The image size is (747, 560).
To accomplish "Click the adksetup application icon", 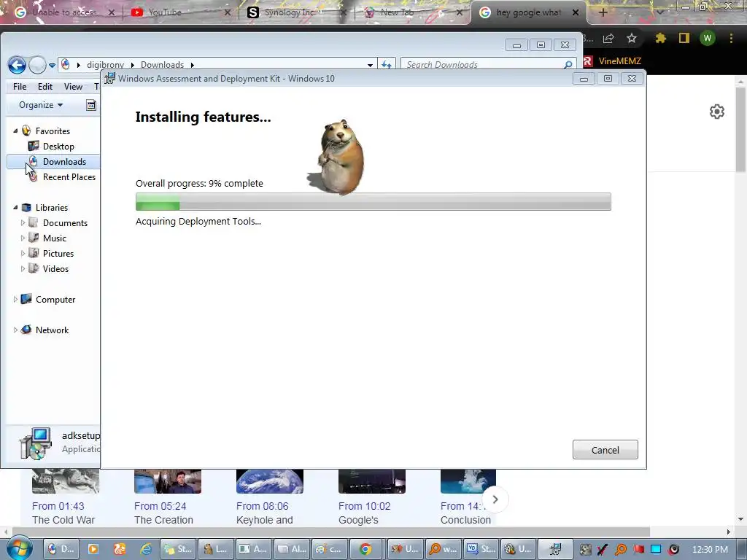I will tap(35, 443).
